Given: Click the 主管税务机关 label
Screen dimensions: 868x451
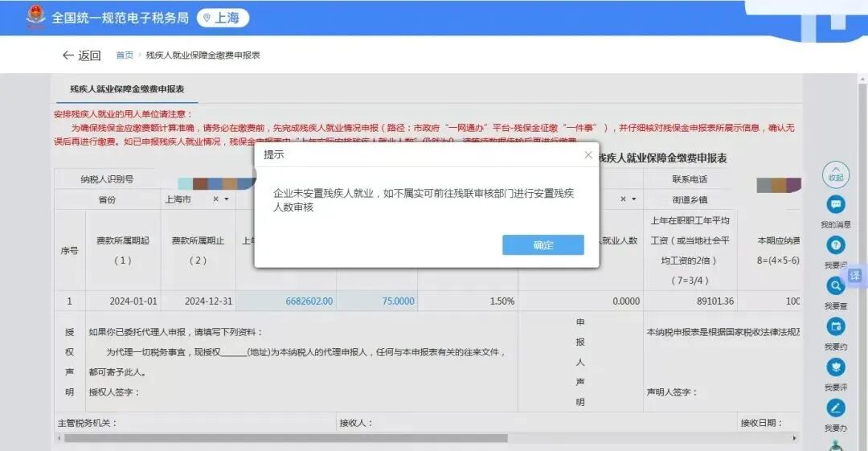Looking at the screenshot, I should (88, 423).
